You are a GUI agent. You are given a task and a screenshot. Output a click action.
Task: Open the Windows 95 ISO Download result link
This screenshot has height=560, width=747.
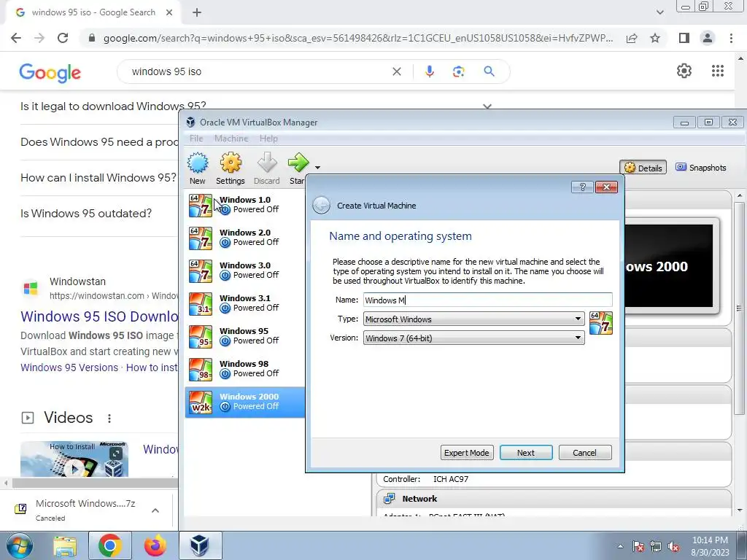[99, 316]
